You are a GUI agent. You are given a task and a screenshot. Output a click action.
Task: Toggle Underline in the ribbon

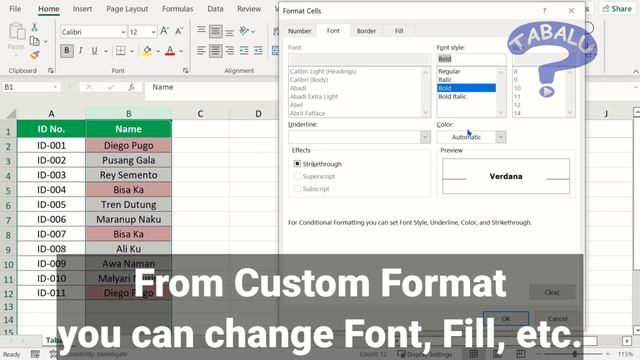[94, 51]
